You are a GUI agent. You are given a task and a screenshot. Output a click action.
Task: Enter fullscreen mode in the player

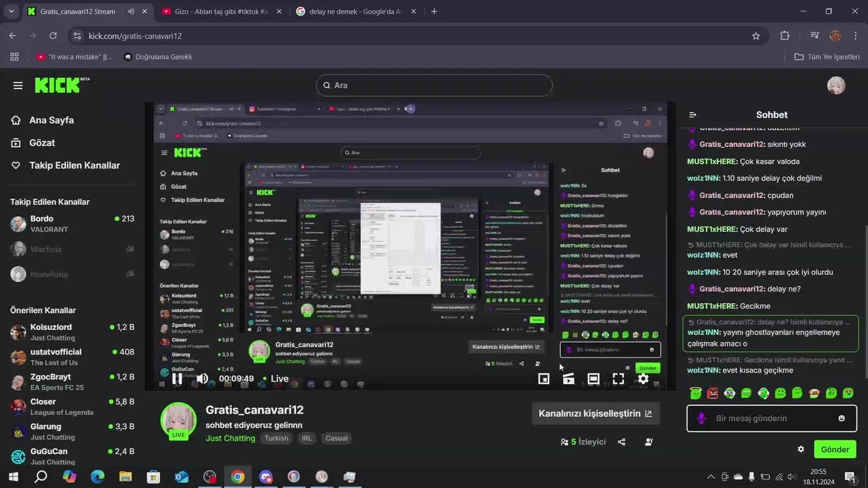(618, 379)
